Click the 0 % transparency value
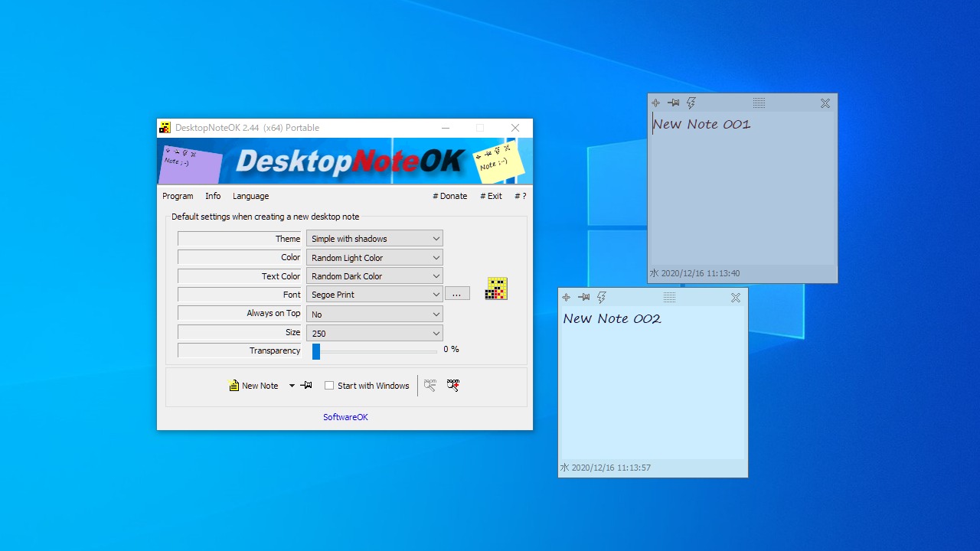The width and height of the screenshot is (980, 551). tap(451, 349)
